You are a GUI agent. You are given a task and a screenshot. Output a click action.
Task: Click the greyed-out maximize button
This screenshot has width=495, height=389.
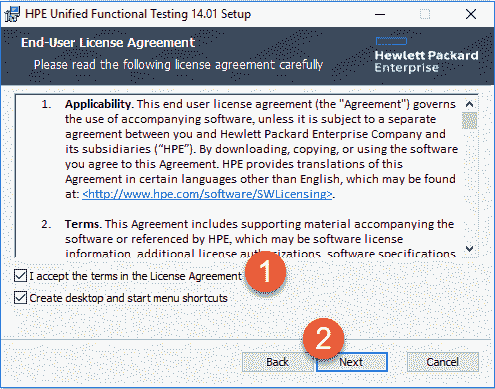point(425,14)
